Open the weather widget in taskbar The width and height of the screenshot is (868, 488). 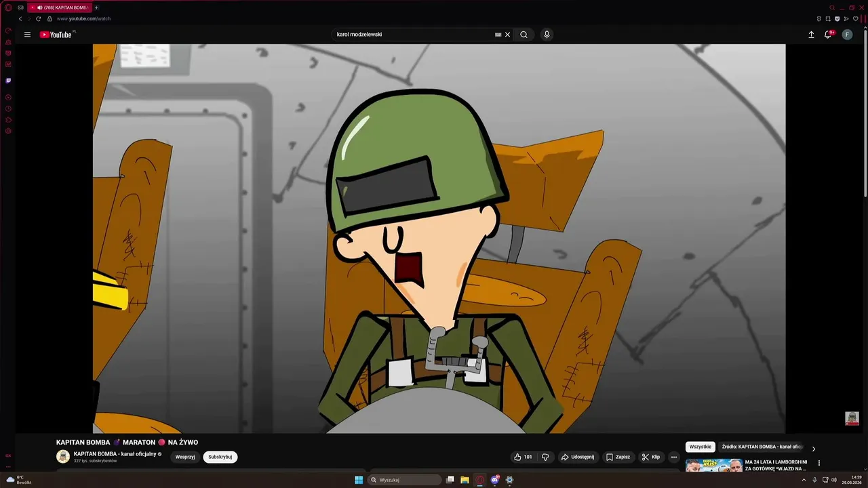19,480
